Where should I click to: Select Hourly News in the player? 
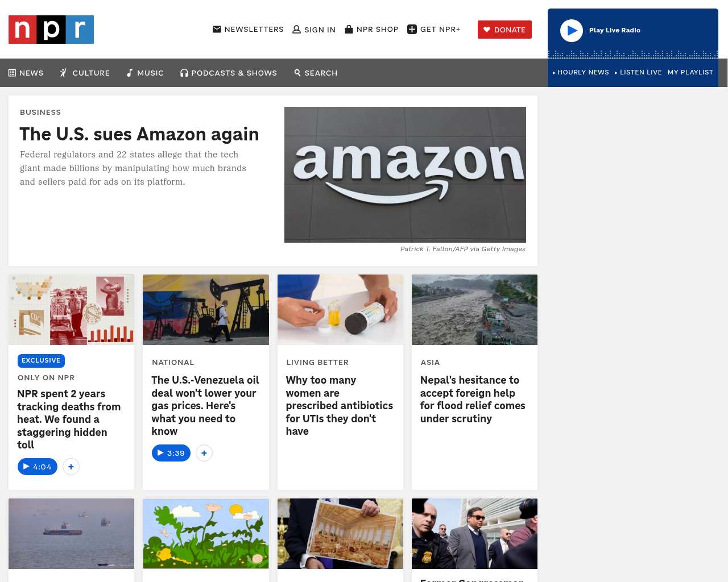(x=581, y=72)
